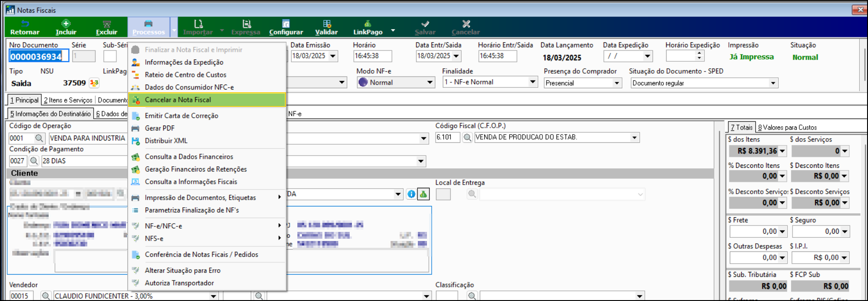Click the Cancelar toolbar icon

[x=466, y=27]
